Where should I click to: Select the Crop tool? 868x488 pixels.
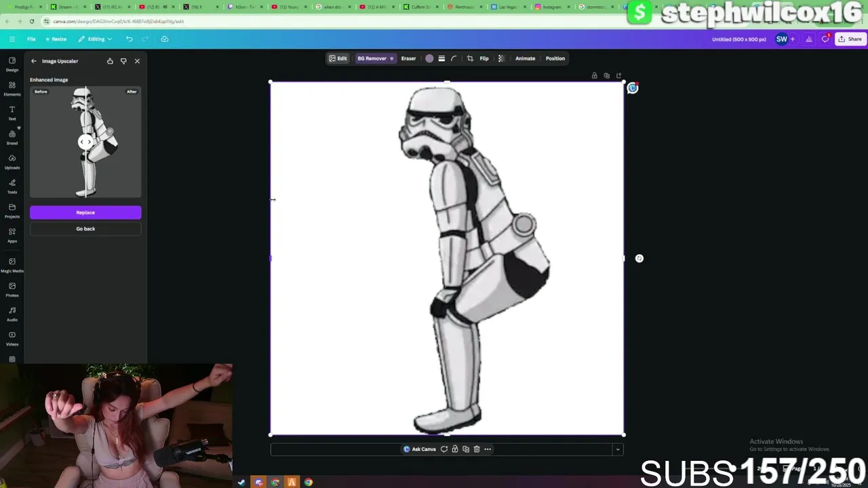(470, 58)
